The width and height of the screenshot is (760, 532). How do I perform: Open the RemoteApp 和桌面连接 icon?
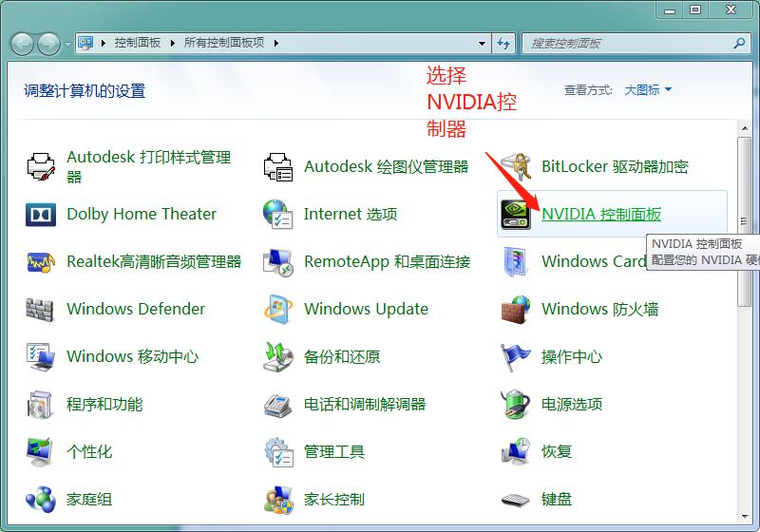(278, 261)
